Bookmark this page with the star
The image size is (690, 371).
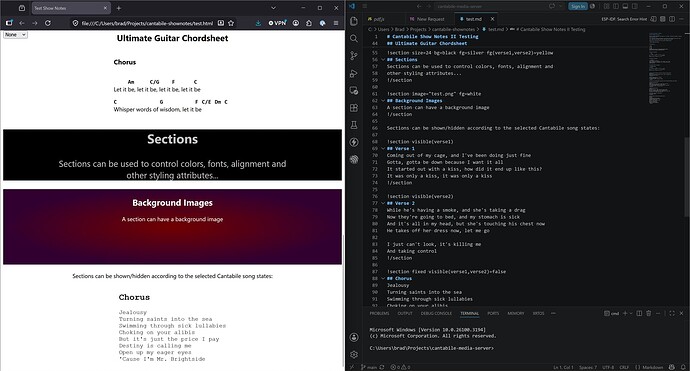coord(231,23)
